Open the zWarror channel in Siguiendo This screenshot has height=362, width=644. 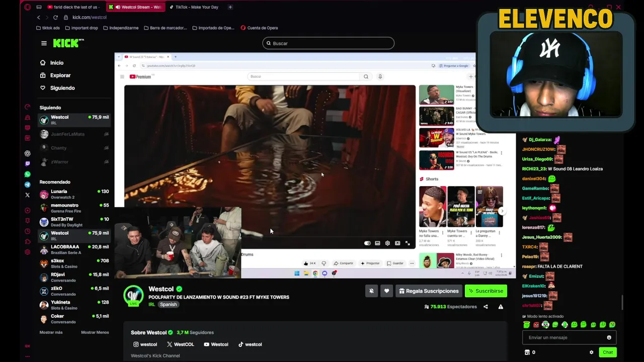[x=74, y=162]
